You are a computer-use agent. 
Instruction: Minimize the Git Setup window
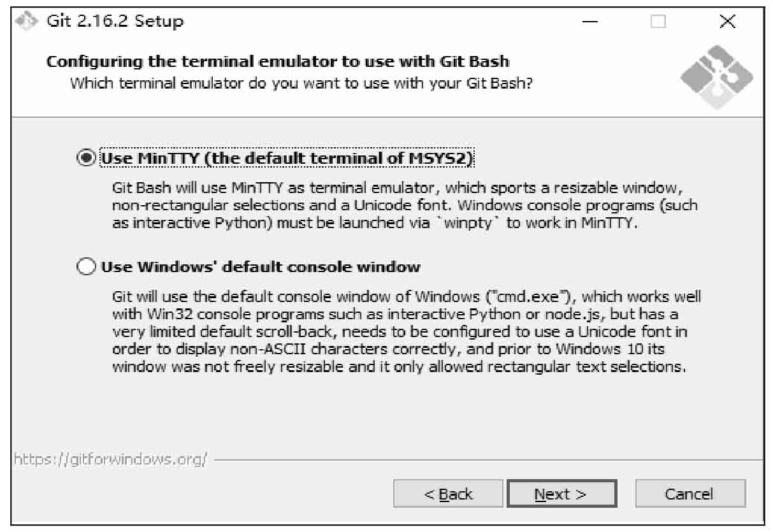click(590, 22)
